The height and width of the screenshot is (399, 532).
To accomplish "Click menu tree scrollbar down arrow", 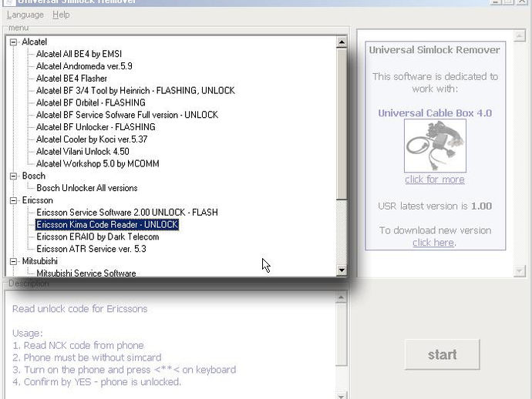I will (342, 270).
